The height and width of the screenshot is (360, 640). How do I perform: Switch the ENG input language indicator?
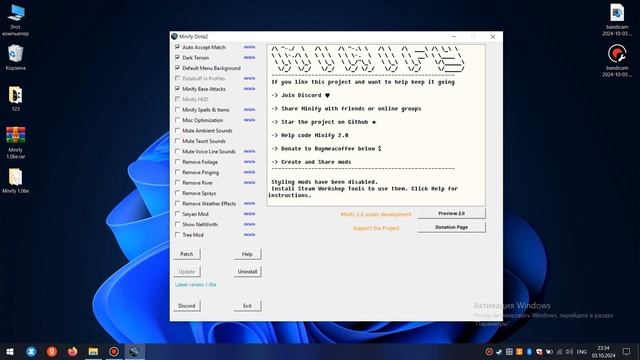[582, 351]
